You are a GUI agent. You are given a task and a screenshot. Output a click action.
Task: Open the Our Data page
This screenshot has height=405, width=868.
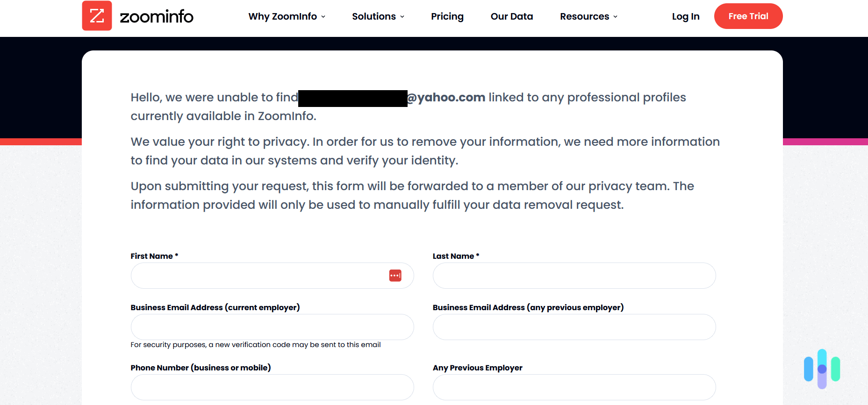coord(511,16)
